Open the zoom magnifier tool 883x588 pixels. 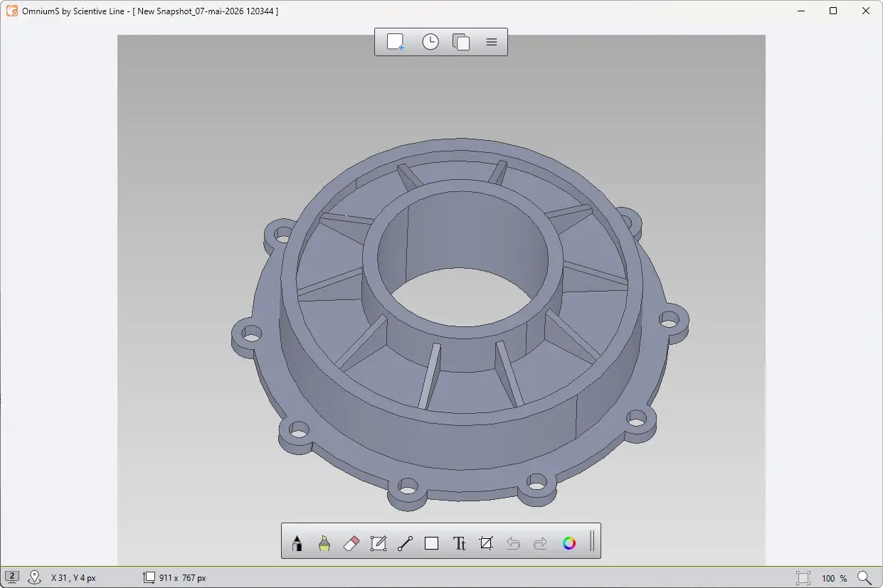click(x=865, y=578)
